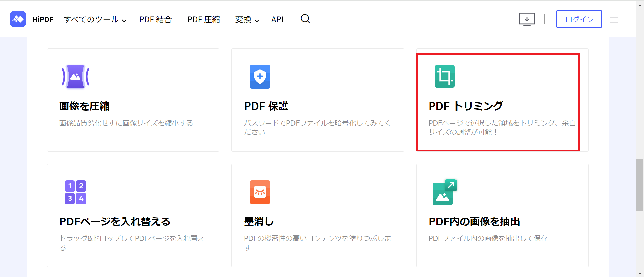Image resolution: width=644 pixels, height=277 pixels.
Task: Open the search magnifier icon
Action: (x=305, y=19)
